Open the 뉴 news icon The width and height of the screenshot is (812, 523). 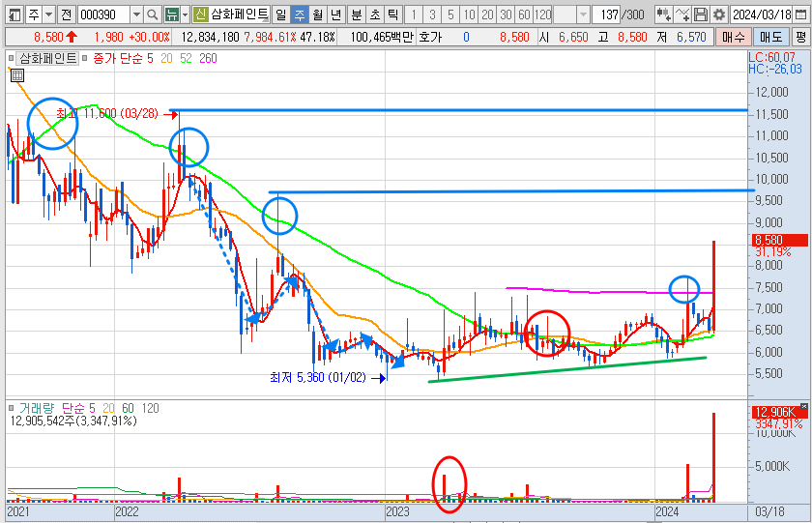tap(171, 15)
